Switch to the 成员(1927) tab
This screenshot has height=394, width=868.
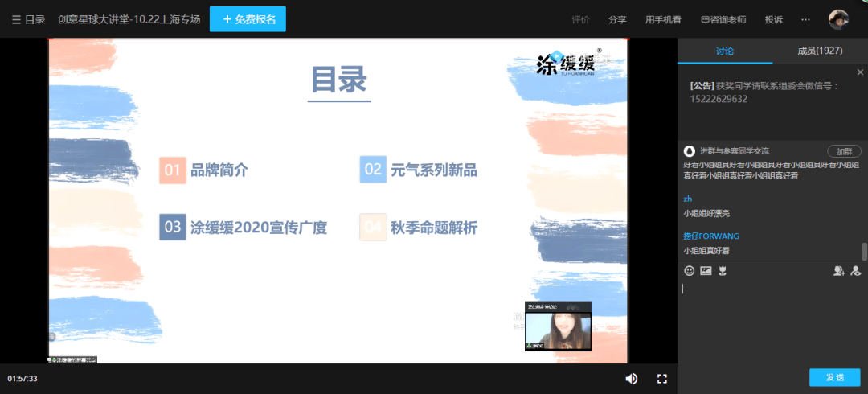[x=820, y=51]
